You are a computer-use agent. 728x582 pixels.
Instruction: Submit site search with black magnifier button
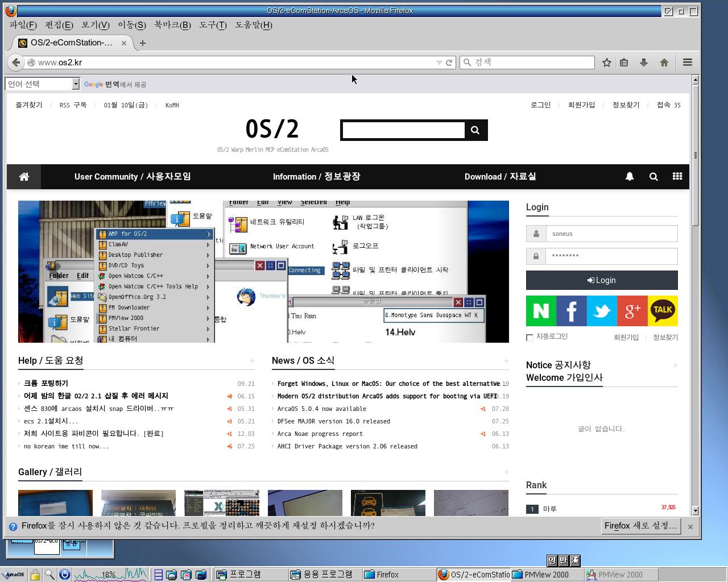(475, 130)
